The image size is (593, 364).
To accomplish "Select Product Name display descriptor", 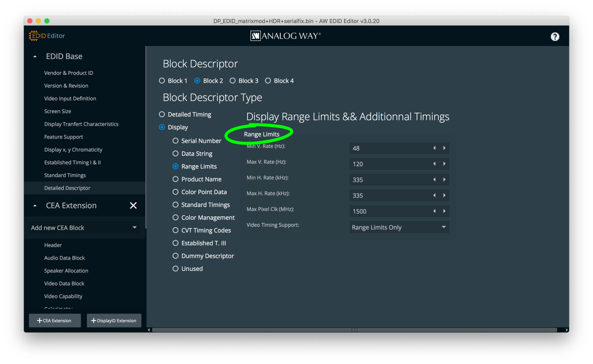I will (176, 179).
